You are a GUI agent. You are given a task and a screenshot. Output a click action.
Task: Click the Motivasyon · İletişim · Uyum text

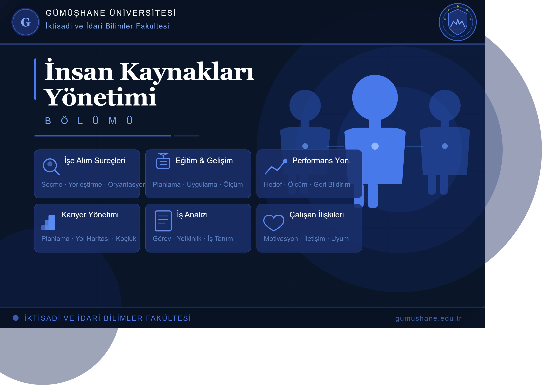click(x=306, y=239)
